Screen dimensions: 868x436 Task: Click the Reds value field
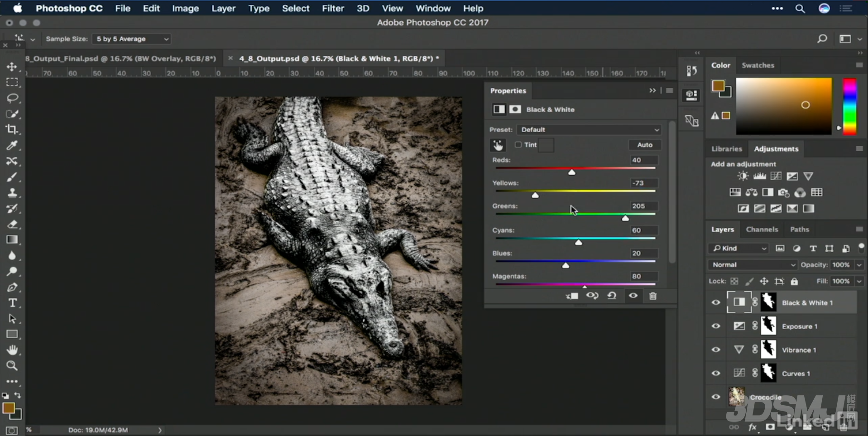pyautogui.click(x=643, y=160)
